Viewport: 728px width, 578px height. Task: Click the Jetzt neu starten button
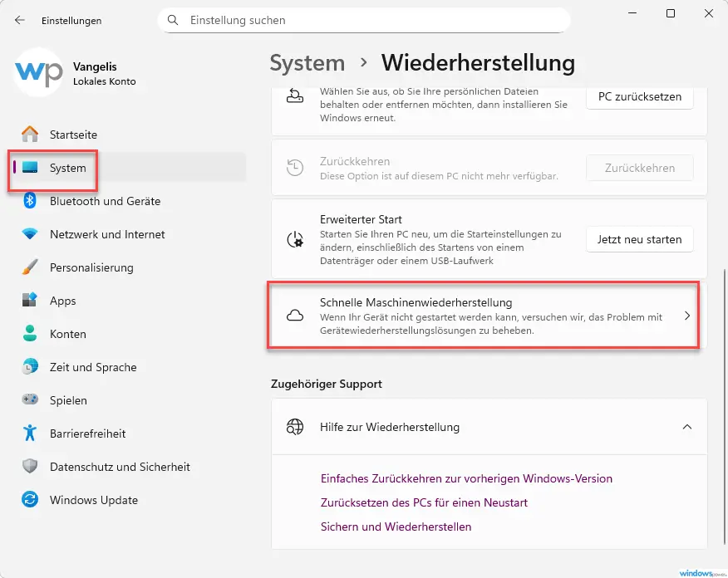pyautogui.click(x=639, y=239)
